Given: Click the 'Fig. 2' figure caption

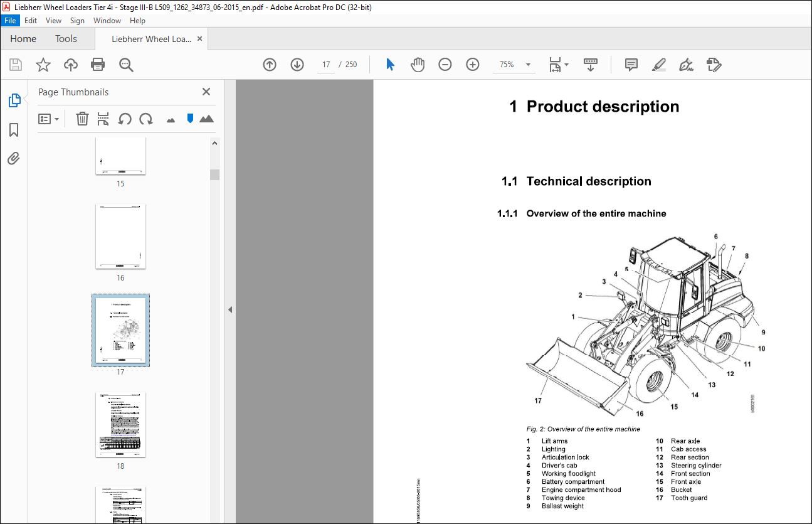Looking at the screenshot, I should (x=583, y=429).
